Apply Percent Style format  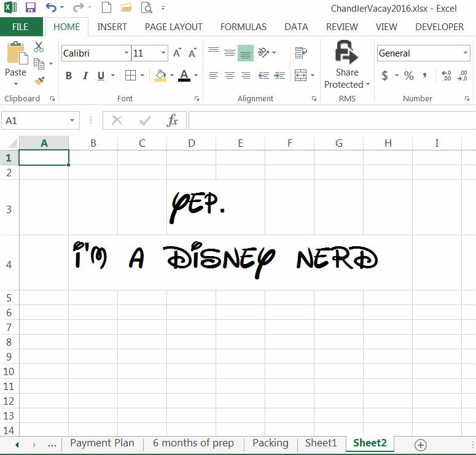(408, 76)
